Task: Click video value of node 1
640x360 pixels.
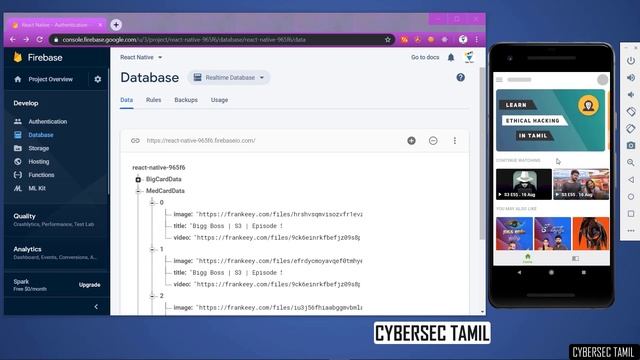Action: tap(277, 284)
